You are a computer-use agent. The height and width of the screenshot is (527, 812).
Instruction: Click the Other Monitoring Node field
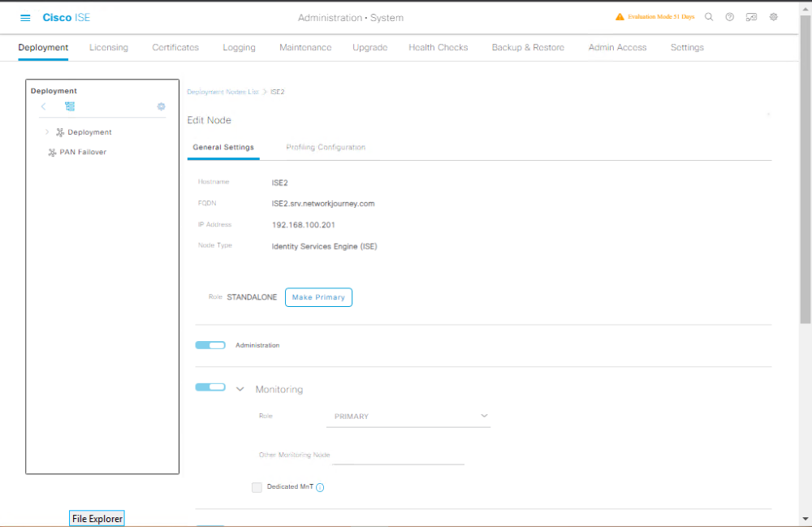[398, 455]
